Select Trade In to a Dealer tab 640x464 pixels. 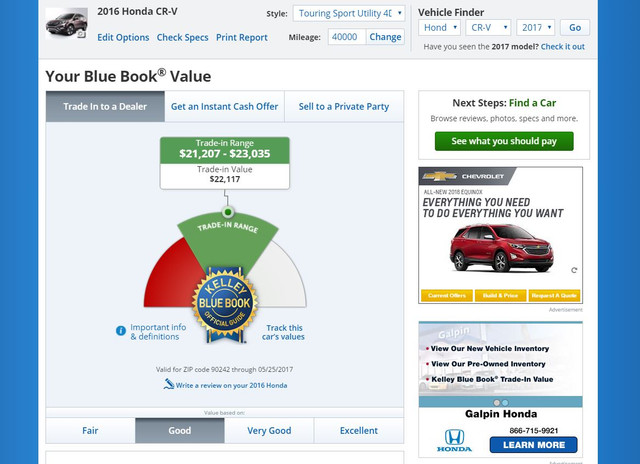click(x=105, y=107)
